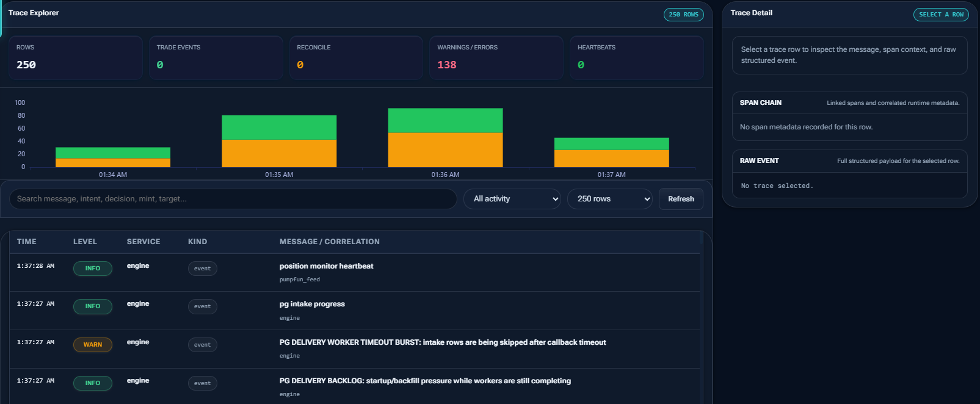Click INFO badge in pg intake progress row
Image resolution: width=980 pixels, height=404 pixels.
pyautogui.click(x=93, y=306)
